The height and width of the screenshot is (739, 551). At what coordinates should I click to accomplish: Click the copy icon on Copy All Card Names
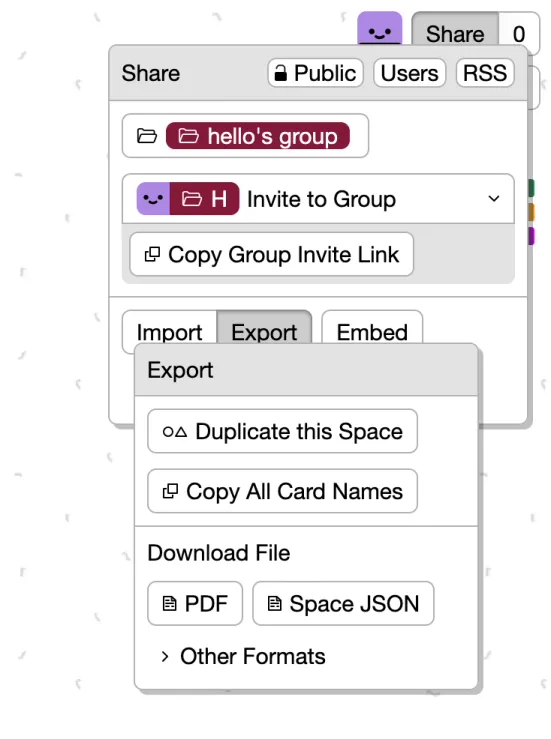tap(170, 491)
